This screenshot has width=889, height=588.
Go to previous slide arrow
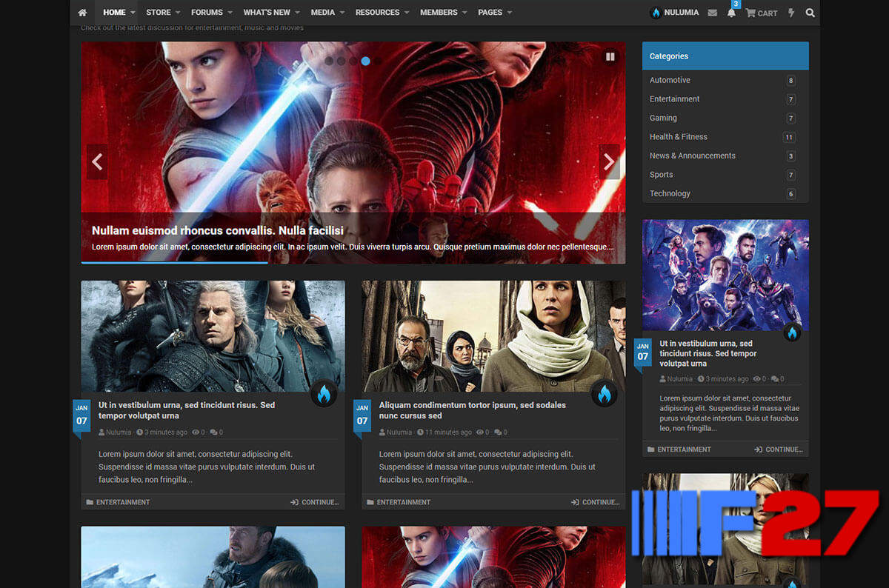pyautogui.click(x=97, y=161)
